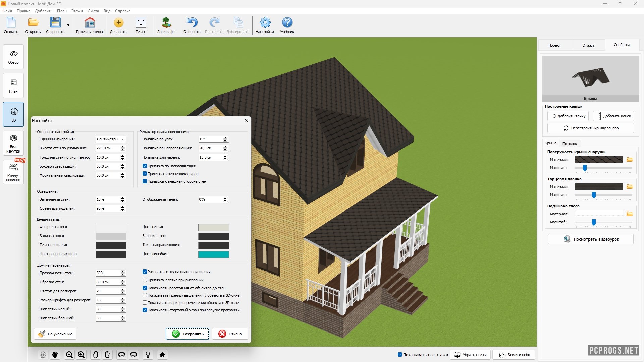The height and width of the screenshot is (362, 644).
Task: Click the hand pan tool icon
Action: 55,355
